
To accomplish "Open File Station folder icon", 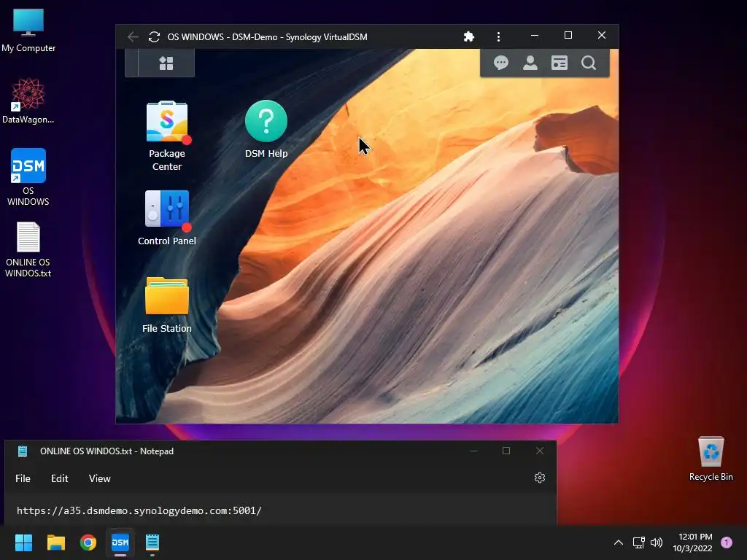I will (167, 296).
